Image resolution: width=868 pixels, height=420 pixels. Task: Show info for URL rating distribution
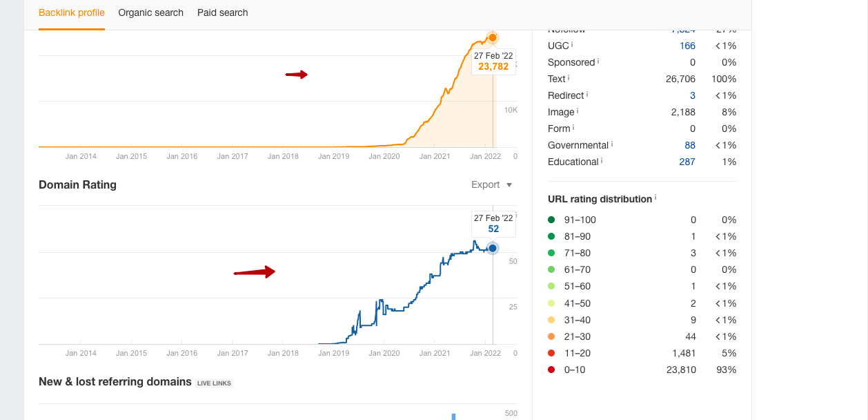coord(655,198)
